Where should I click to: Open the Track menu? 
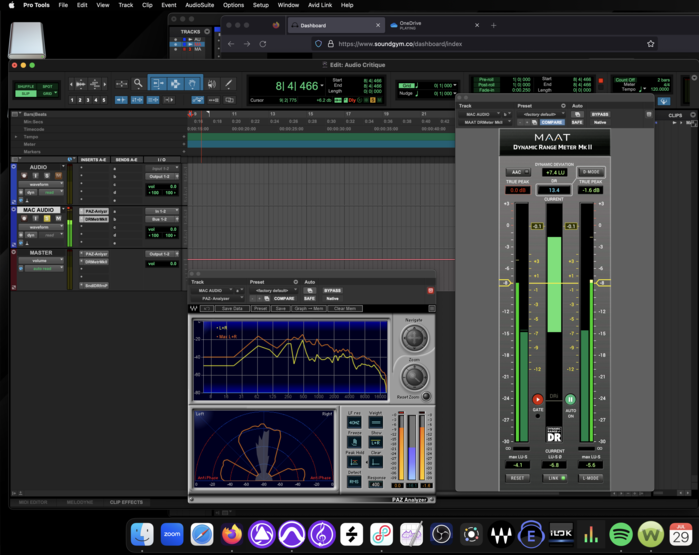126,5
